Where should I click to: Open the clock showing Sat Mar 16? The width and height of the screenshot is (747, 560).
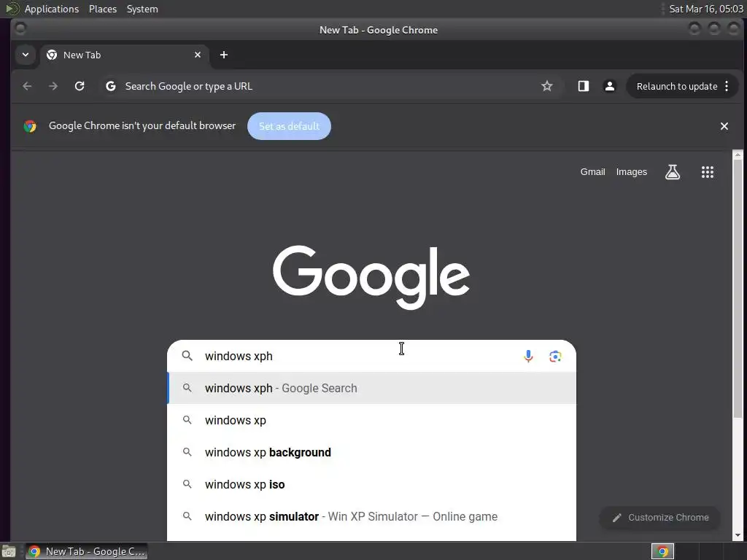[705, 9]
